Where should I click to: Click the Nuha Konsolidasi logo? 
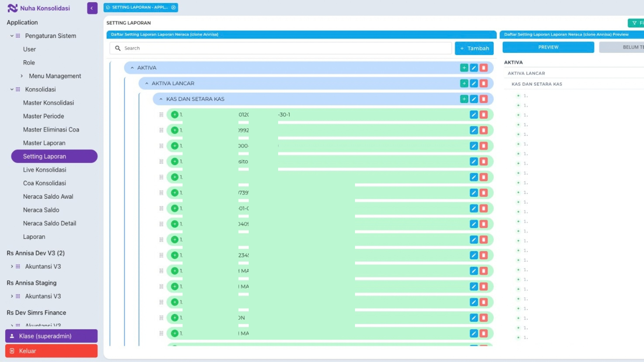click(39, 8)
